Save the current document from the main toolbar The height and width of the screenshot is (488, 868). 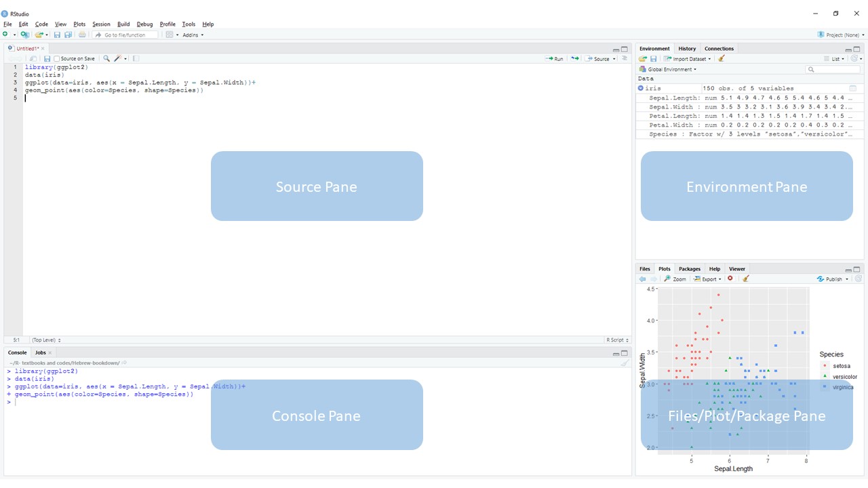57,35
